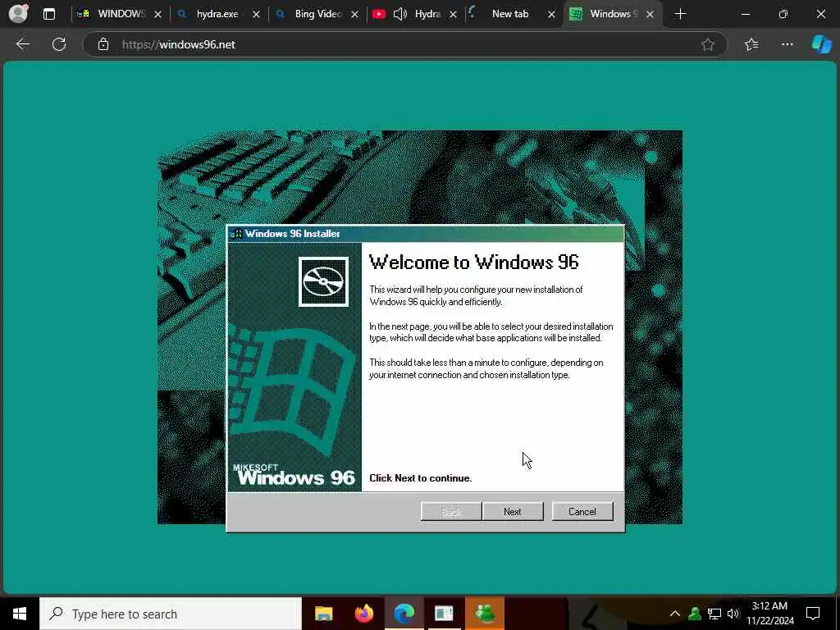View site info via the lock icon

(103, 44)
